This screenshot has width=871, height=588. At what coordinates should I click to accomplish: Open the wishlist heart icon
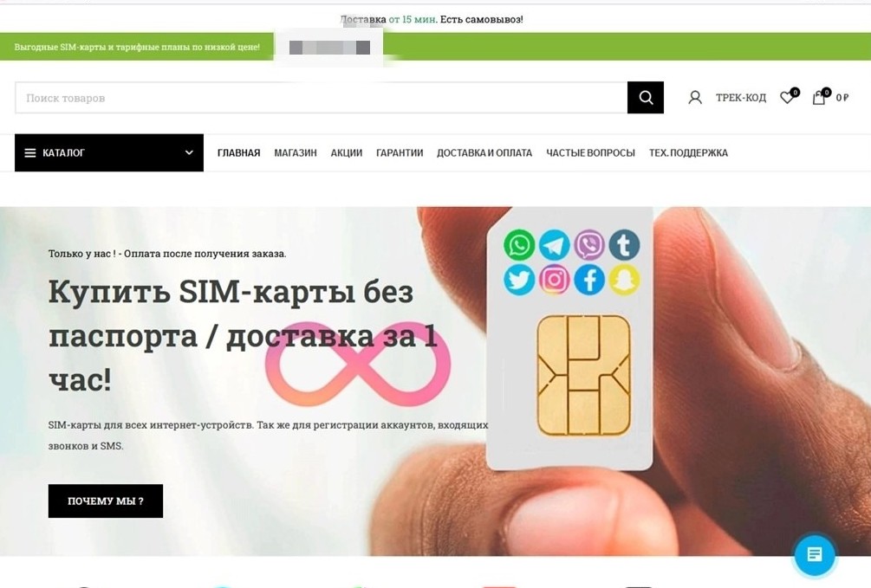(x=789, y=97)
